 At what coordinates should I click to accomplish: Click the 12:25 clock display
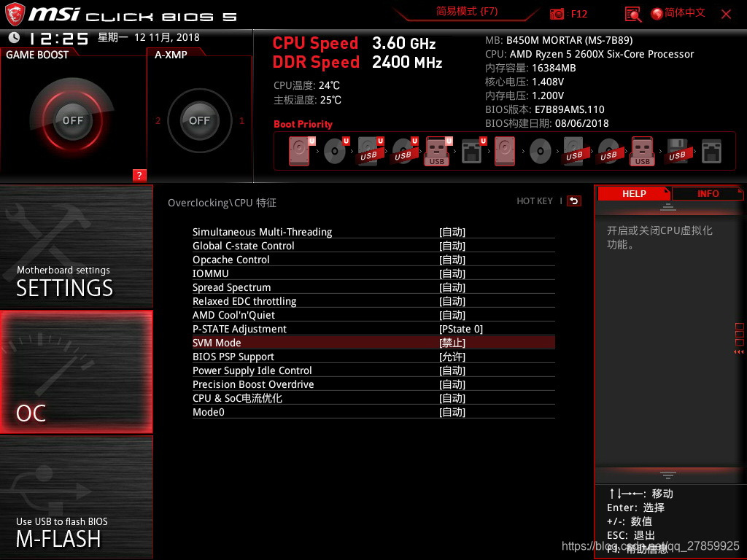(58, 38)
